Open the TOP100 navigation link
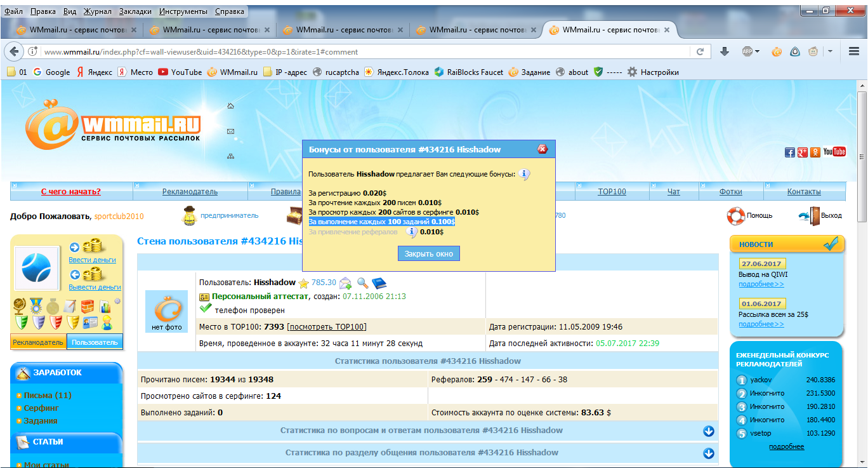868x468 pixels. click(x=612, y=192)
